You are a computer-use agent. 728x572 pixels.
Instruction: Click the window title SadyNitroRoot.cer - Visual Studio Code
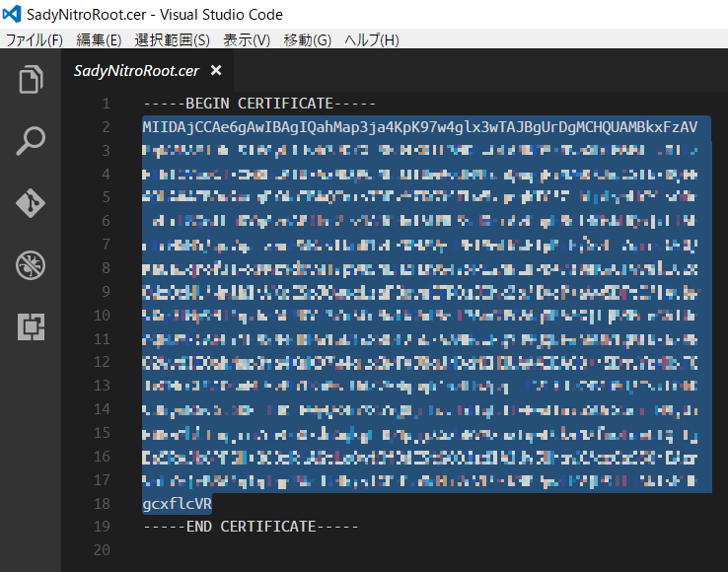(155, 15)
